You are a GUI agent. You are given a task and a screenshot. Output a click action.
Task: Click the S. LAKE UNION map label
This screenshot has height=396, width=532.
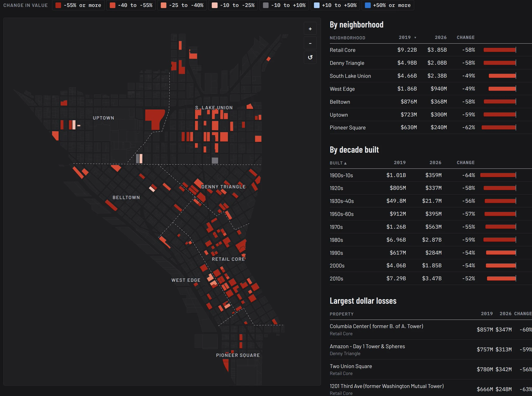(x=214, y=108)
